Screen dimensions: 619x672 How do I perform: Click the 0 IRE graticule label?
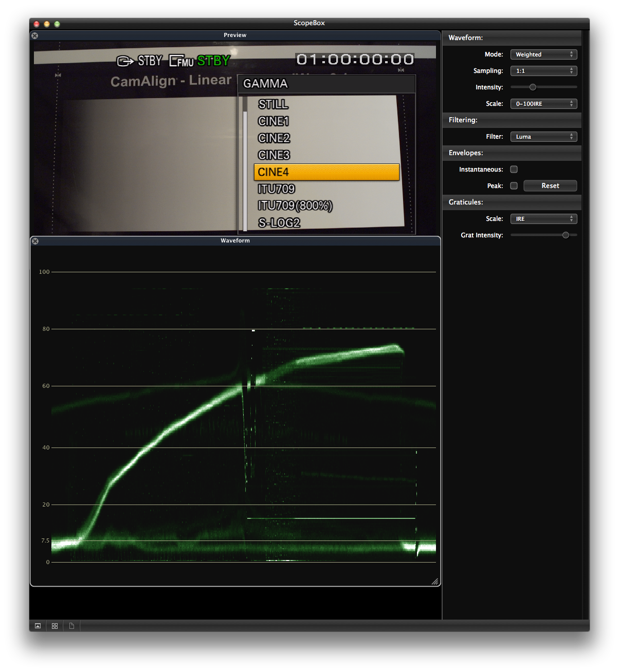tap(48, 562)
